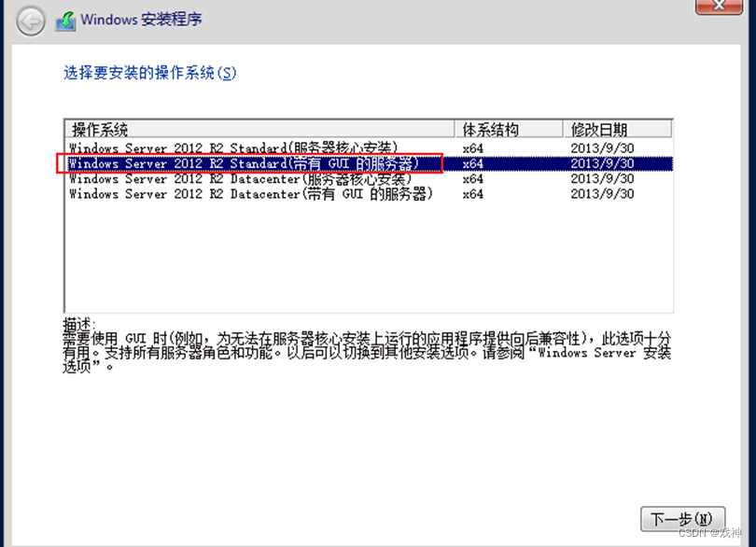Select Windows Server 2012 R2 Datacenter(带有 GUI 的服务器)
This screenshot has height=547, width=756.
[x=369, y=194]
